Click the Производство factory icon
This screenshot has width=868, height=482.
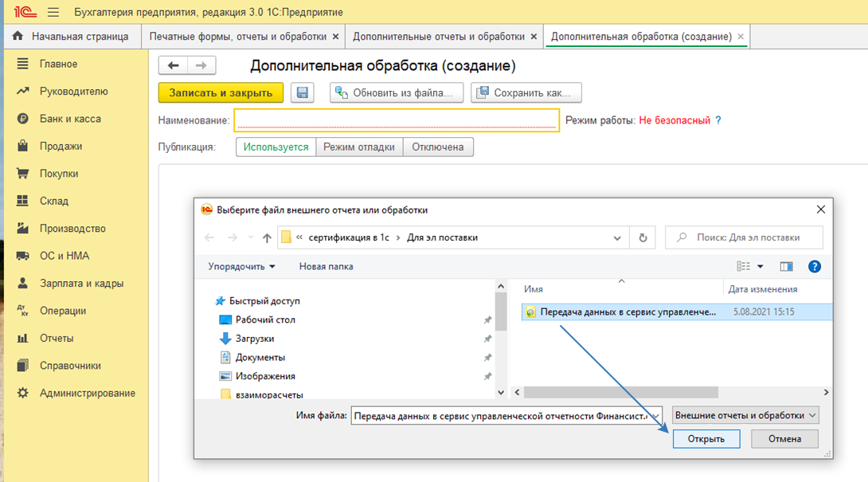click(x=23, y=228)
